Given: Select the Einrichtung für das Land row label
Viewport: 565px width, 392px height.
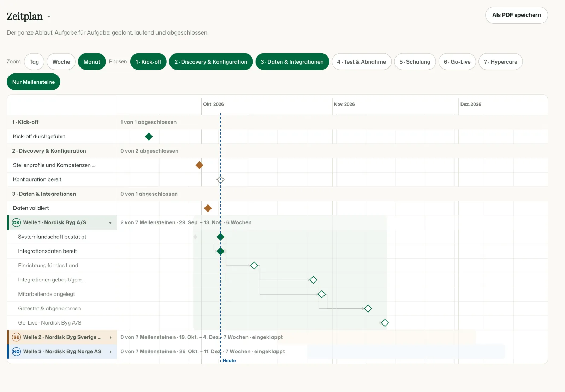Looking at the screenshot, I should (x=48, y=266).
